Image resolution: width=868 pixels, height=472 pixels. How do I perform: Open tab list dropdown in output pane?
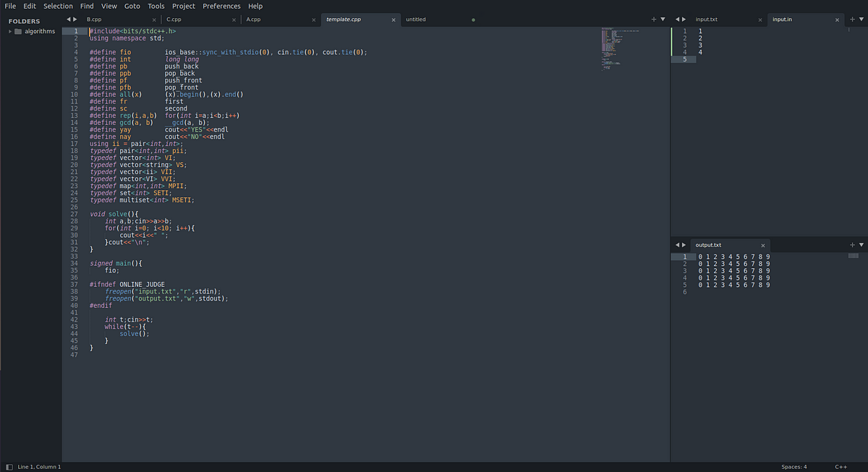(861, 245)
